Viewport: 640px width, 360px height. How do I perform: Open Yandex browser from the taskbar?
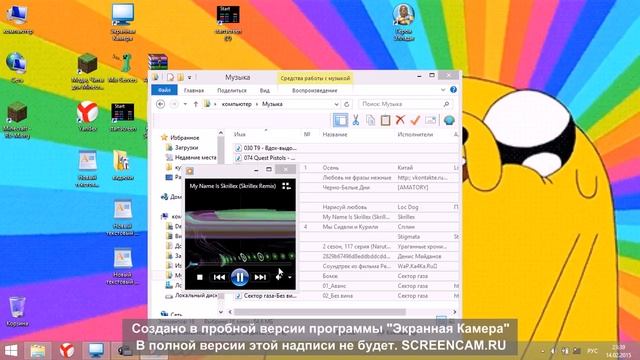pos(67,351)
